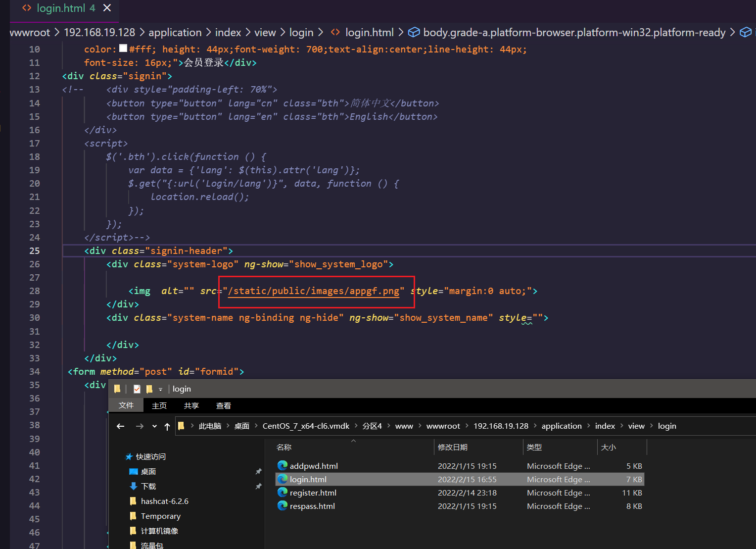Screen dimensions: 756x549
Task: Open the 文件 tab in Explorer ribbon
Action: pyautogui.click(x=126, y=405)
